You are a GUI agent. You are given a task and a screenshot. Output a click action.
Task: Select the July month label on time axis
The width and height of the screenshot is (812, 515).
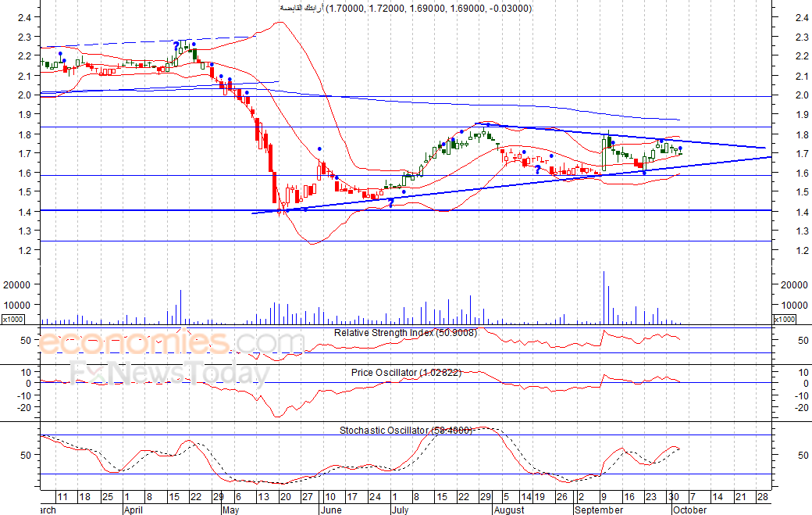(x=400, y=510)
